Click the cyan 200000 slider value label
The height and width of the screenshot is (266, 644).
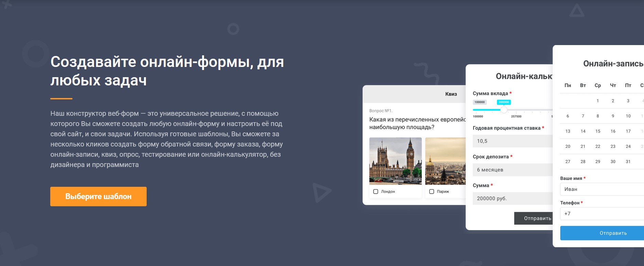pos(504,102)
